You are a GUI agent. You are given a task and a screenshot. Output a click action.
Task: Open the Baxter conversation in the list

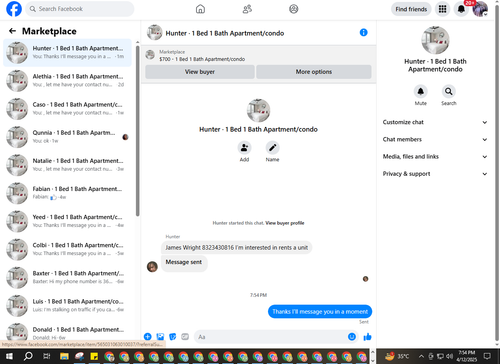(67, 277)
